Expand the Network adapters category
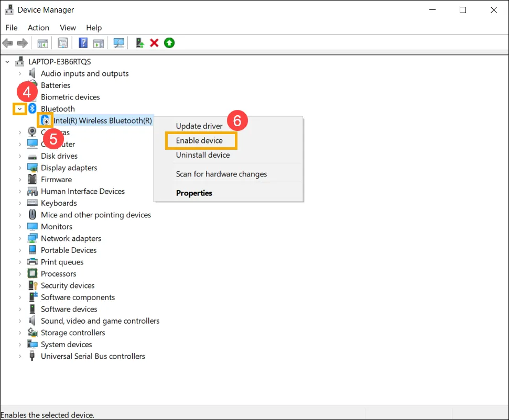Image resolution: width=509 pixels, height=420 pixels. pyautogui.click(x=20, y=238)
